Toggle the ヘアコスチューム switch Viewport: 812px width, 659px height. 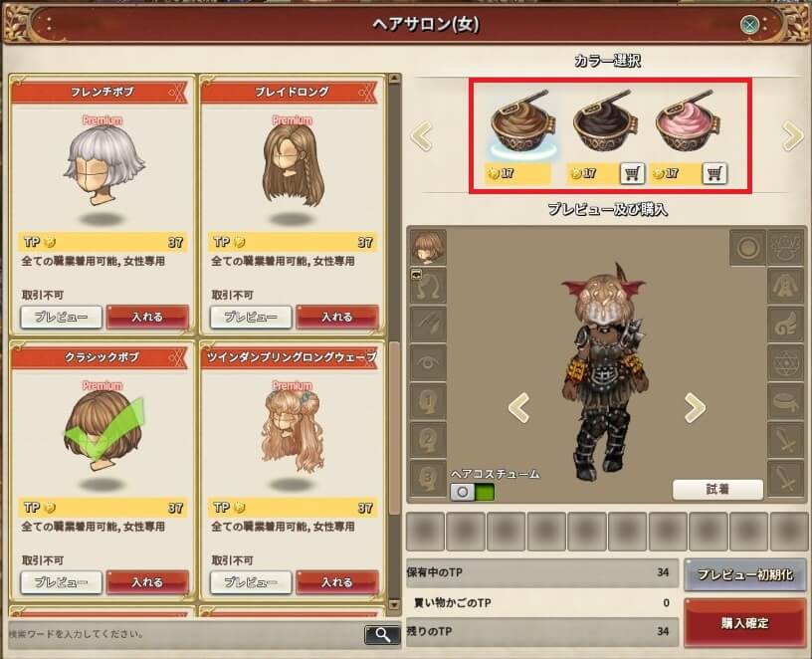click(x=473, y=492)
